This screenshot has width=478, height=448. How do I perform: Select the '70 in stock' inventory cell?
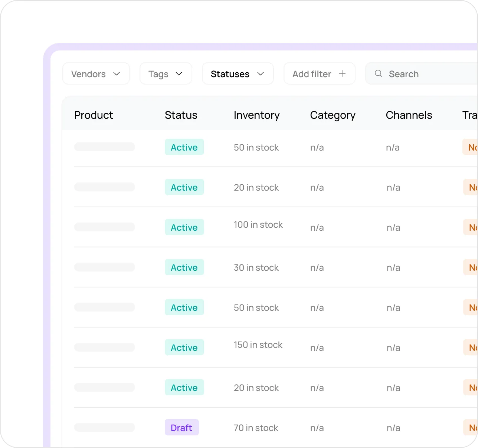pos(256,428)
